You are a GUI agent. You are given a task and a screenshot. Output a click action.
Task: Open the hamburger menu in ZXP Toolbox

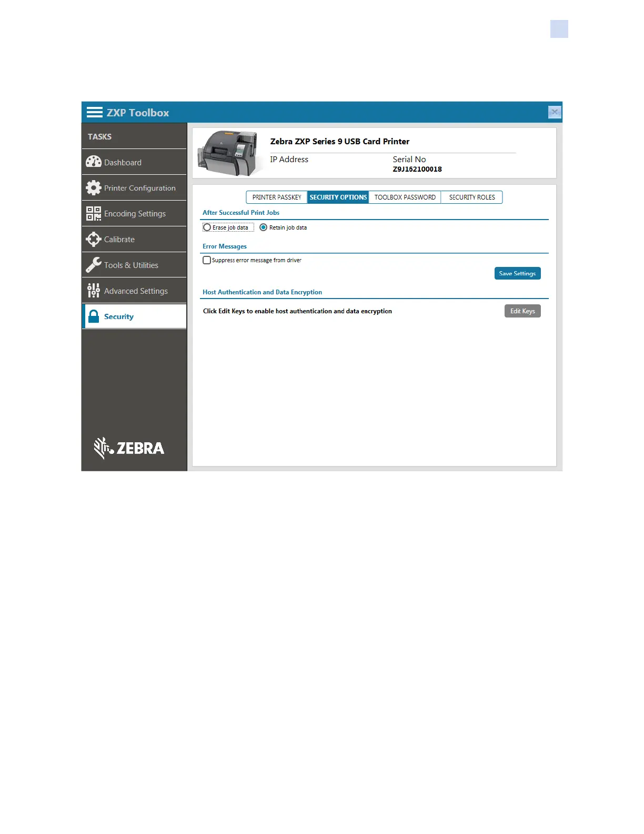[95, 112]
